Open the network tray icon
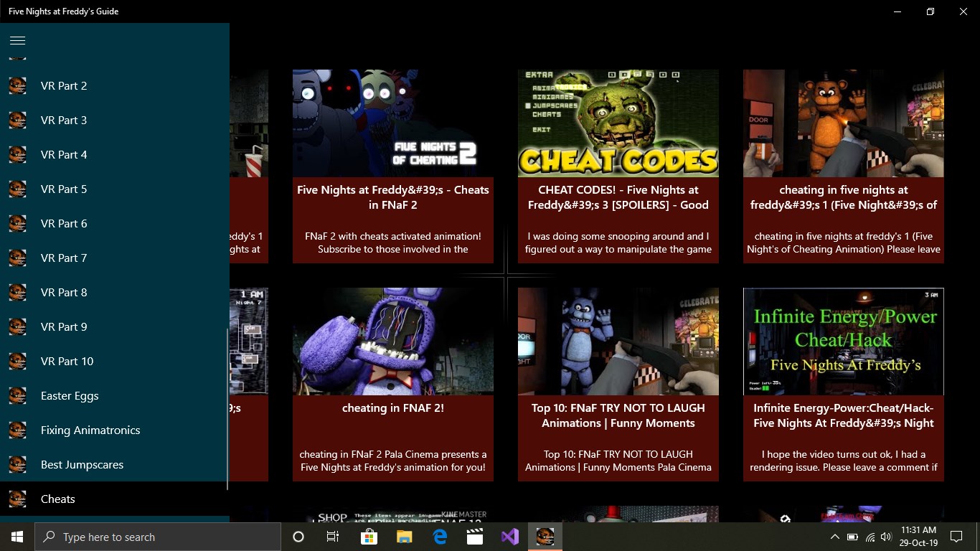This screenshot has height=551, width=980. pyautogui.click(x=870, y=537)
